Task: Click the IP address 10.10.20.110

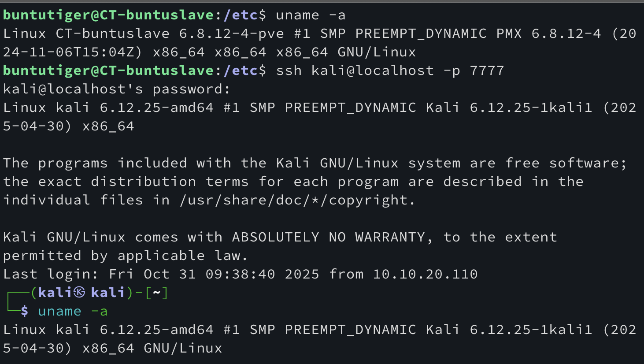Action: (x=425, y=274)
